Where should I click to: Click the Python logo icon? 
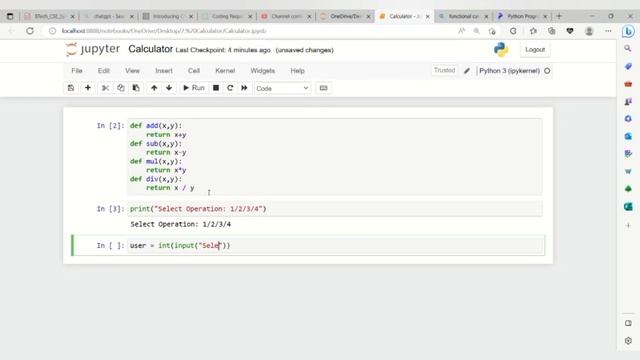[501, 49]
